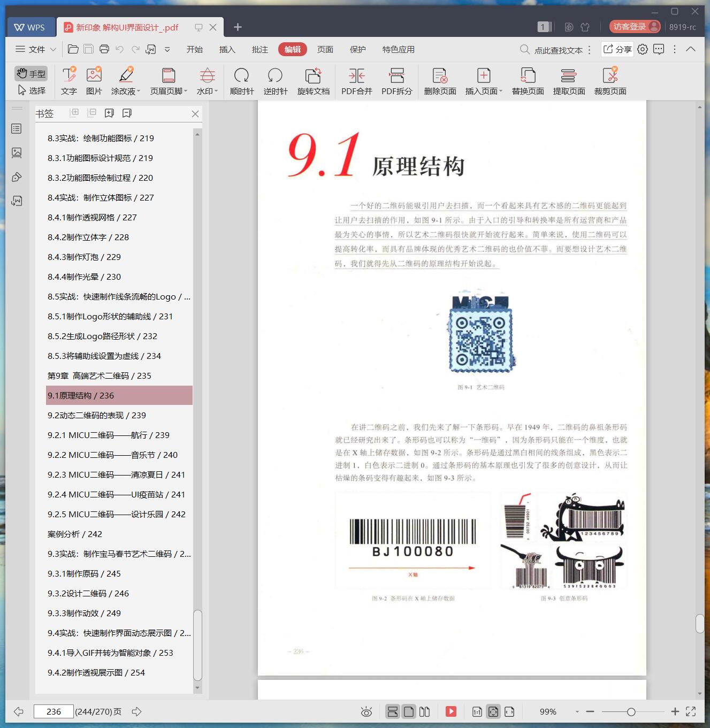This screenshot has width=710, height=728.
Task: Click Extract Page tool
Action: click(x=569, y=81)
